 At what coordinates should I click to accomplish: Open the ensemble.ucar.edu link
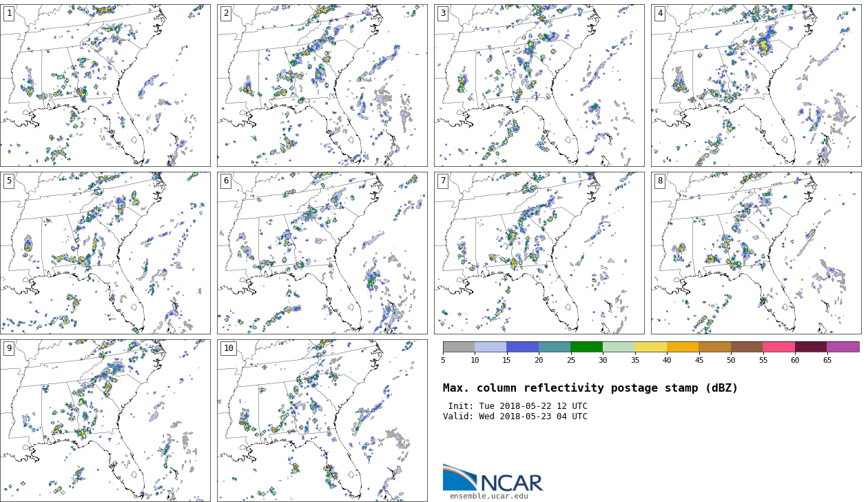pos(488,496)
